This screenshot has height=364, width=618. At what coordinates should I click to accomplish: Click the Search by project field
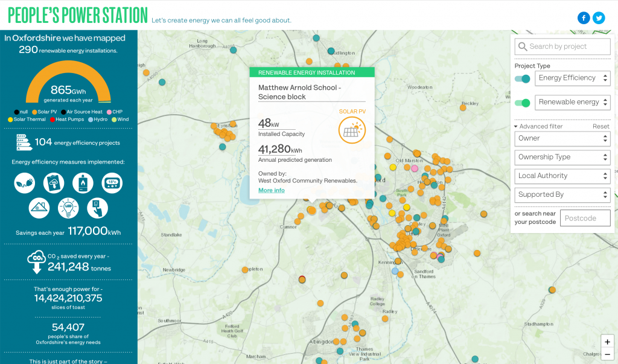click(562, 46)
